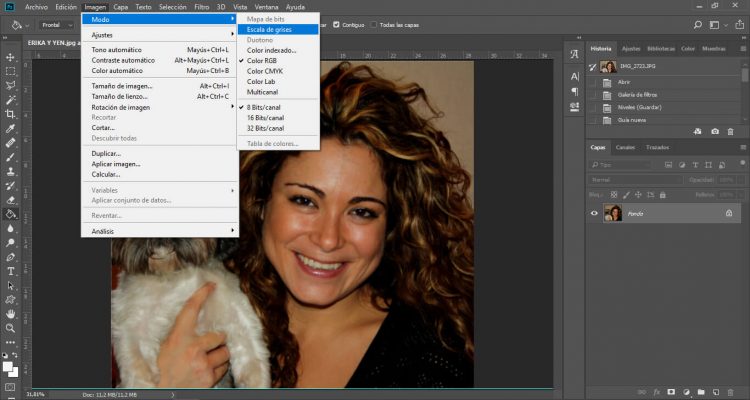The height and width of the screenshot is (400, 750).
Task: Select the Lasso tool
Action: (10, 86)
